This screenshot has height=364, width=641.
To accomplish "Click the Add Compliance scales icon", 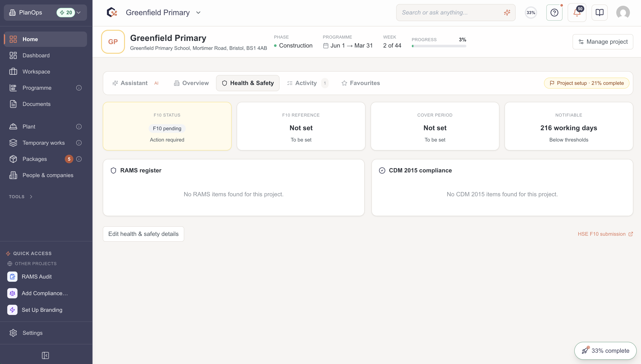I will coord(12,293).
